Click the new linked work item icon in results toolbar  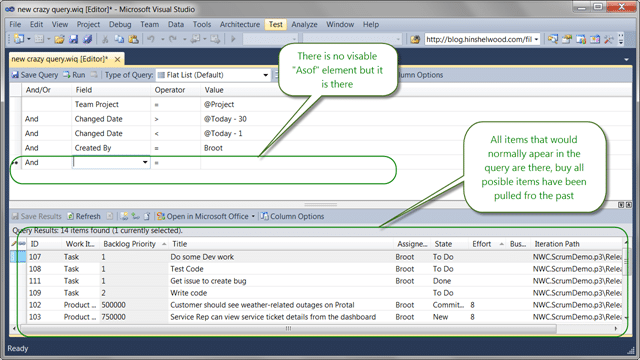pos(124,216)
